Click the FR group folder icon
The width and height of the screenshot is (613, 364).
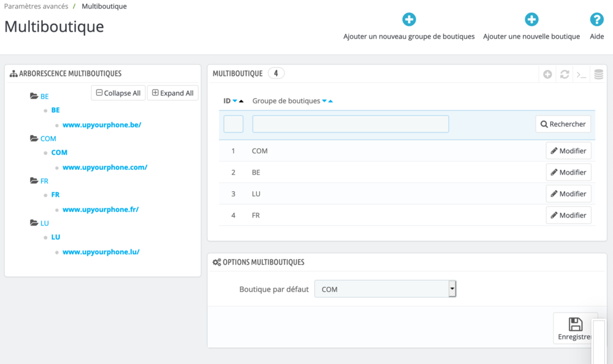pyautogui.click(x=34, y=180)
